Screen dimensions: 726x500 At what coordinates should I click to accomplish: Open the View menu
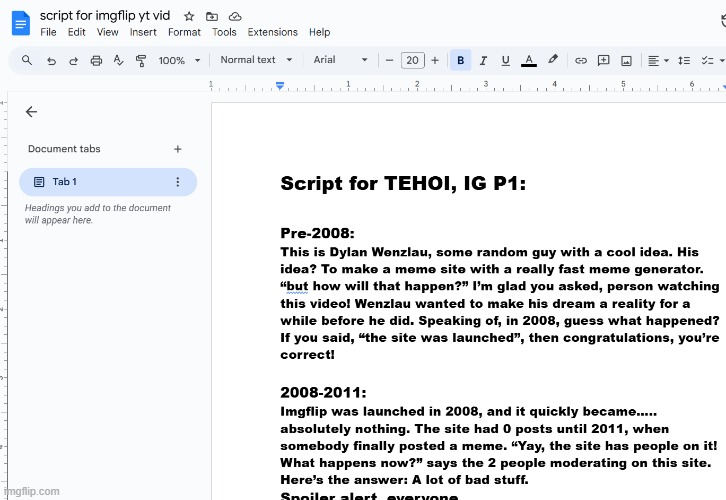tap(107, 32)
